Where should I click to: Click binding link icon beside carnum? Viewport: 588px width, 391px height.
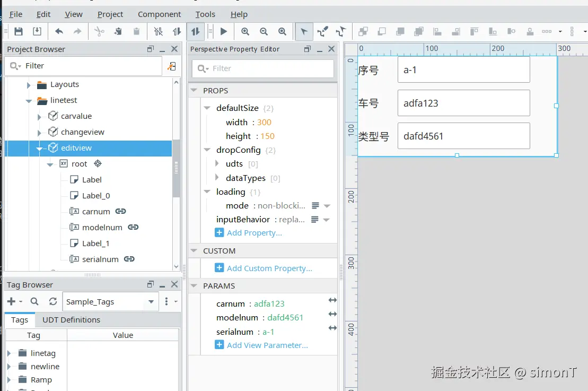pos(120,211)
